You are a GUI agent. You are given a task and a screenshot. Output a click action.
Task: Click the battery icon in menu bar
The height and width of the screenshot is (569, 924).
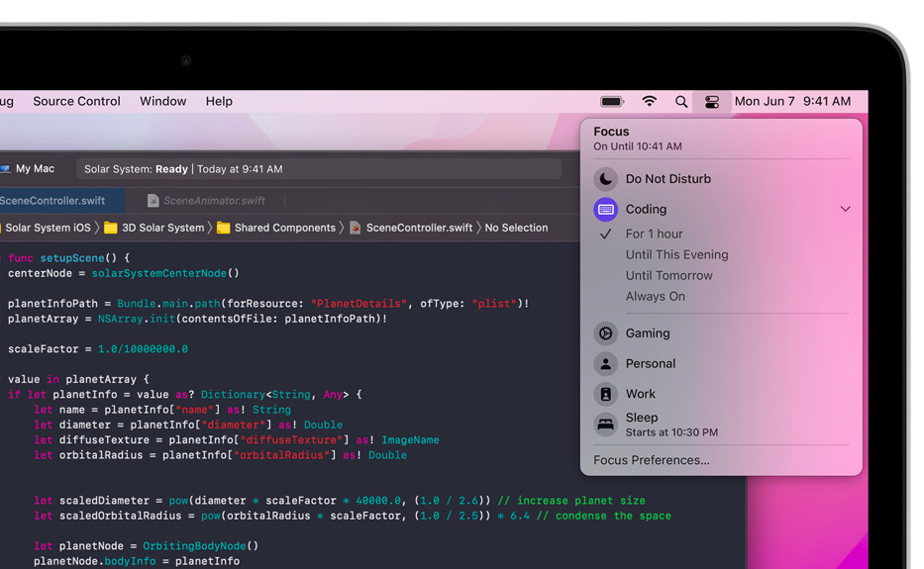coord(612,101)
